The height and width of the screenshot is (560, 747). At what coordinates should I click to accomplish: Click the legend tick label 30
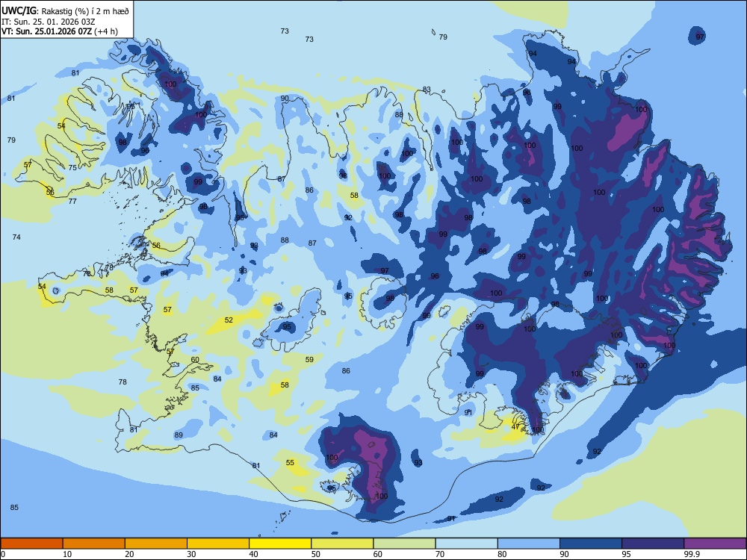pyautogui.click(x=191, y=554)
